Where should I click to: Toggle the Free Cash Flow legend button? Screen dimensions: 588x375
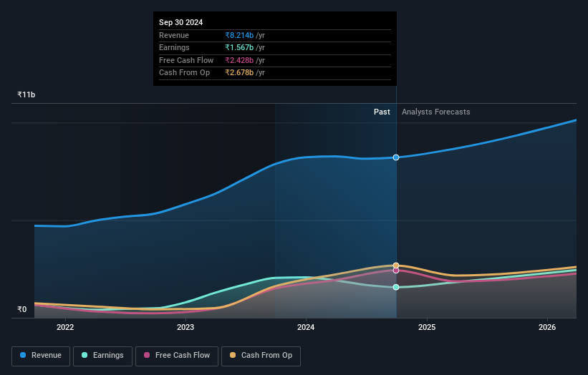(x=177, y=356)
